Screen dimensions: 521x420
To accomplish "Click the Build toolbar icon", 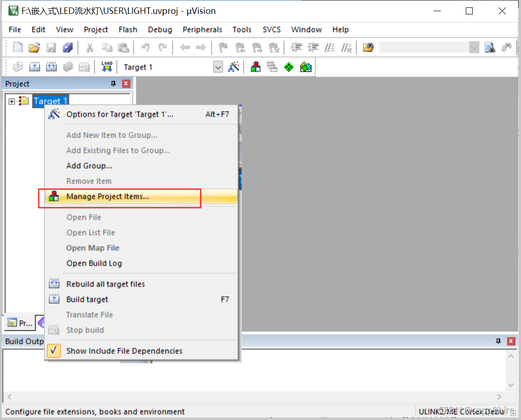I will click(34, 67).
